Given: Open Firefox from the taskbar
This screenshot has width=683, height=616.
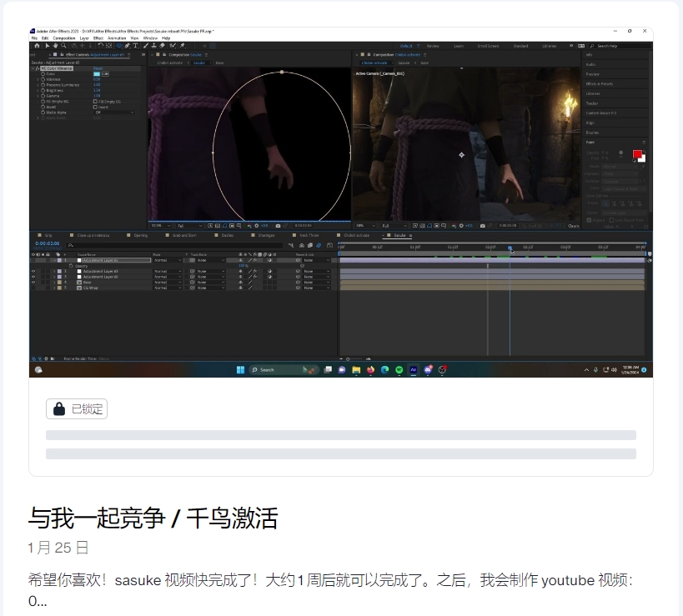Looking at the screenshot, I should coord(370,369).
